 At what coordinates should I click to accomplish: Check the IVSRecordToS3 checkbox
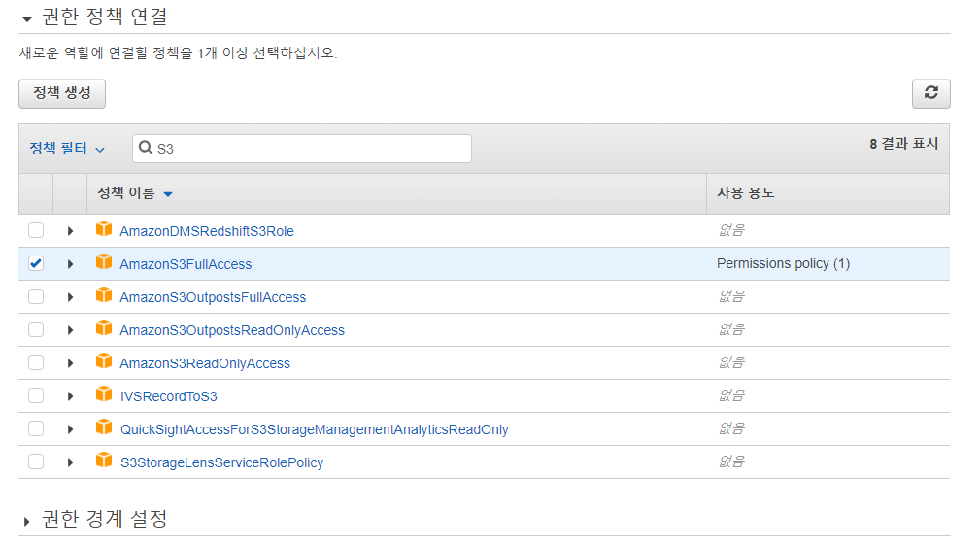pos(36,396)
